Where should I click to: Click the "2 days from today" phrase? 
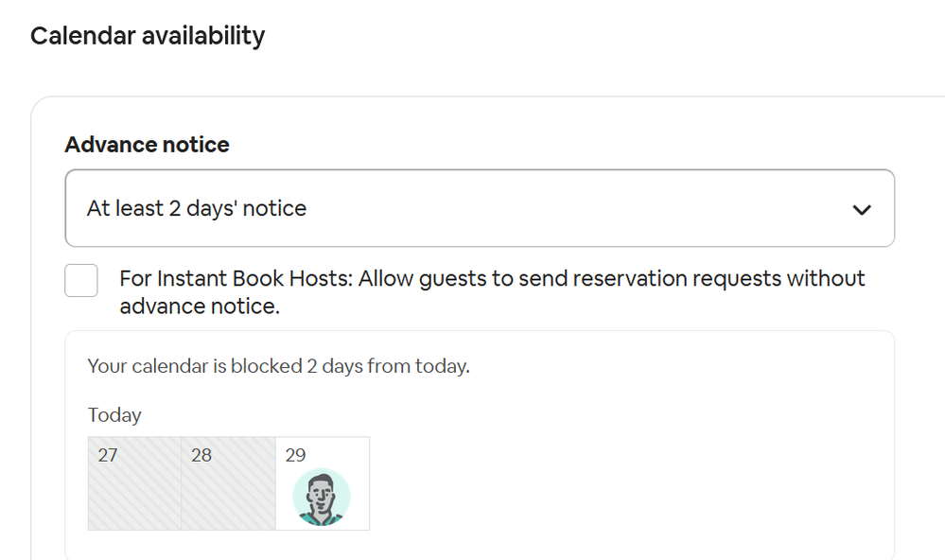click(388, 366)
